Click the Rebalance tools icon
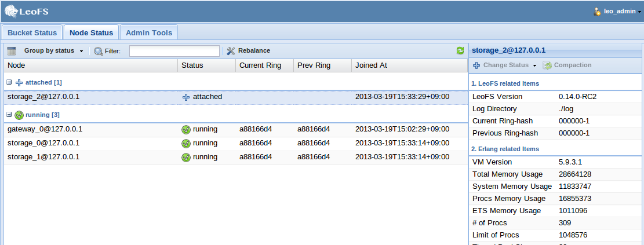Screen dimensions: 644x245 click(x=231, y=51)
